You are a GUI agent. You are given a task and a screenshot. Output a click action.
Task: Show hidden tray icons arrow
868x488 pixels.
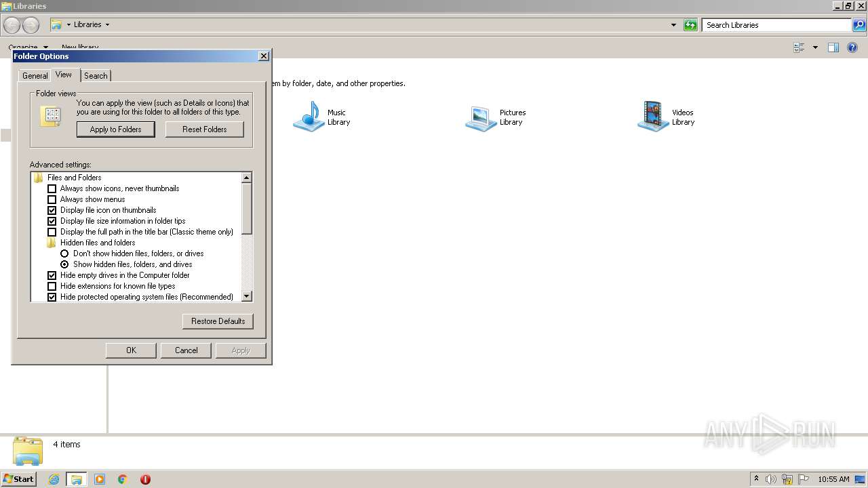756,479
